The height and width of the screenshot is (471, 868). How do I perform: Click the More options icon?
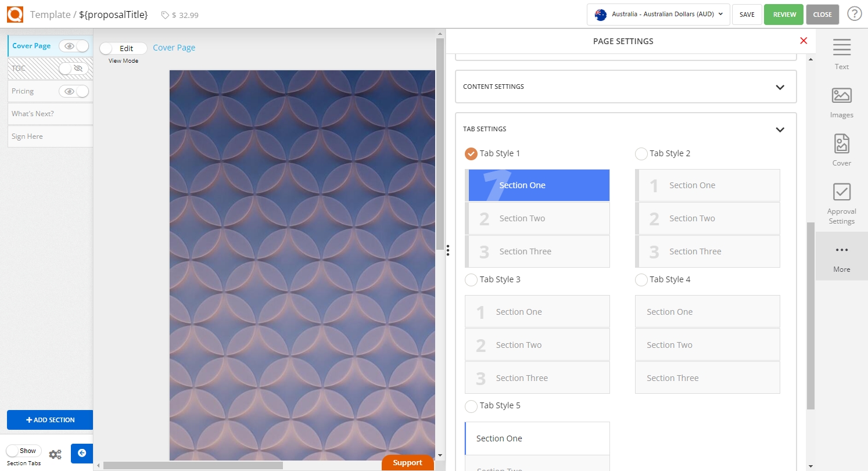coord(841,250)
